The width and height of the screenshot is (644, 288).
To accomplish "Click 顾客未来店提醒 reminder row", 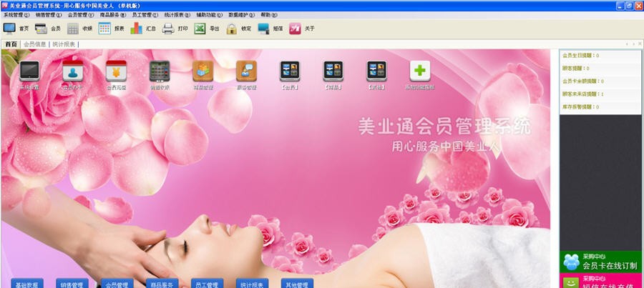I will click(600, 94).
